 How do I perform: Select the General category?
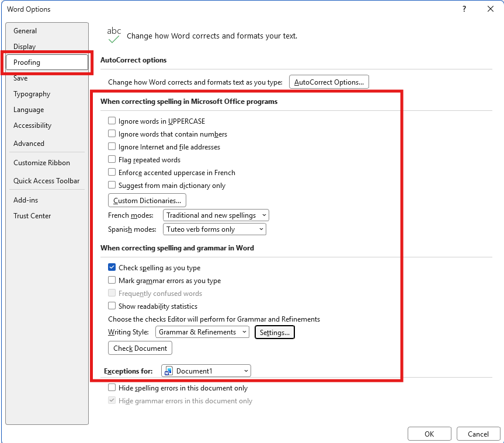[x=47, y=31]
